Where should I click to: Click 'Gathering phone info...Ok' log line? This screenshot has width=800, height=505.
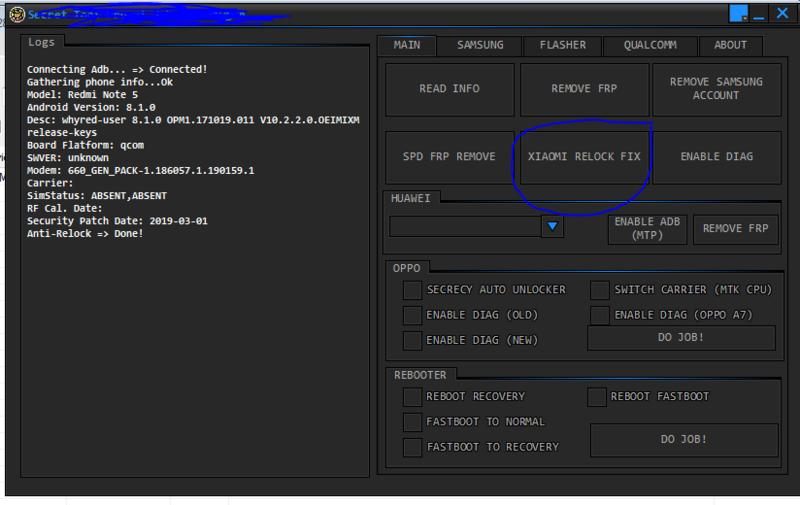[100, 82]
